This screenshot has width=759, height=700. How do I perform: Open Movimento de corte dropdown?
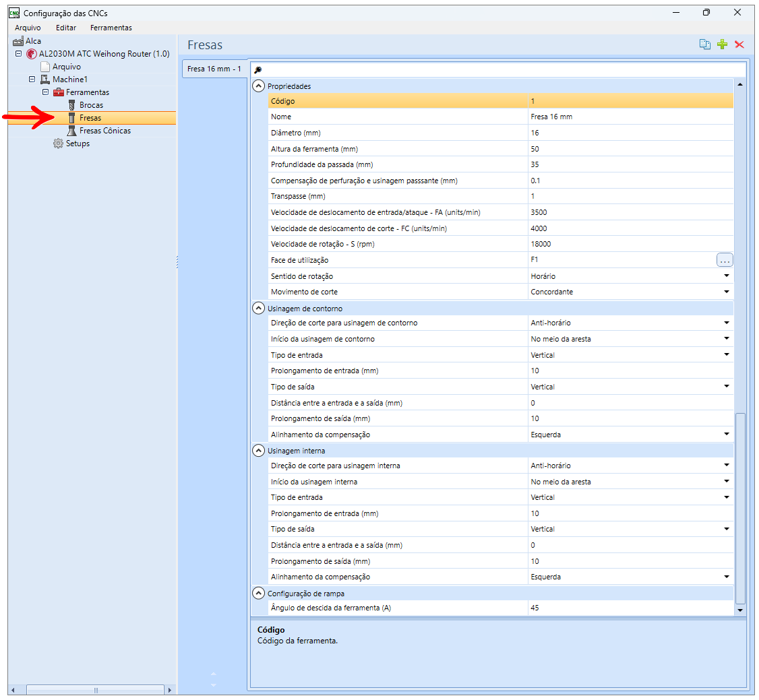point(727,292)
